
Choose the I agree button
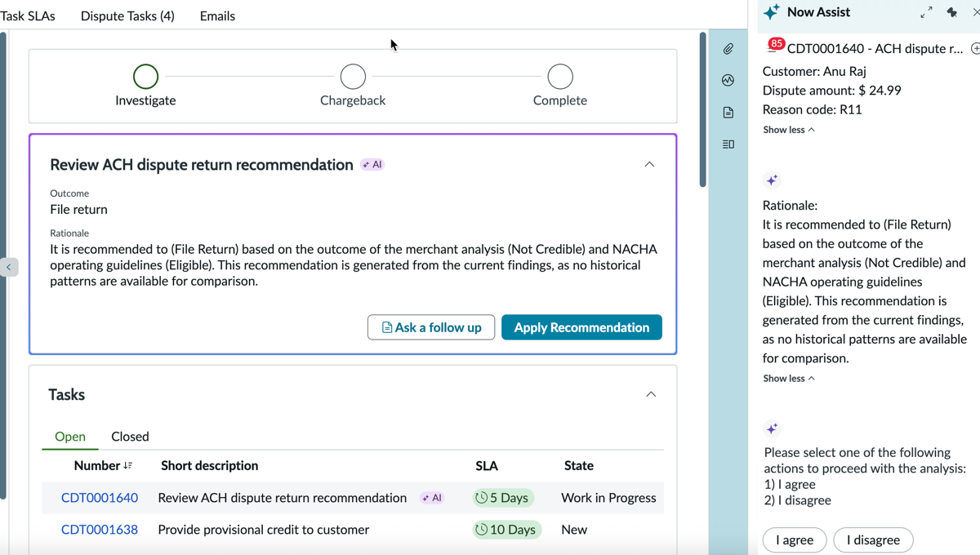(x=795, y=540)
